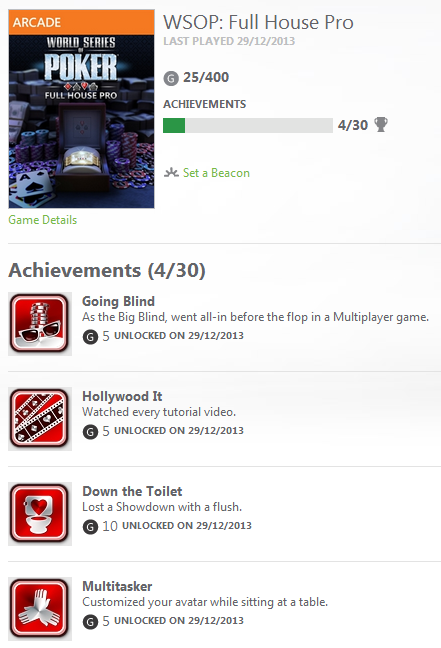Click the G icon under Down the Toilet
This screenshot has height=648, width=441.
pyautogui.click(x=90, y=526)
